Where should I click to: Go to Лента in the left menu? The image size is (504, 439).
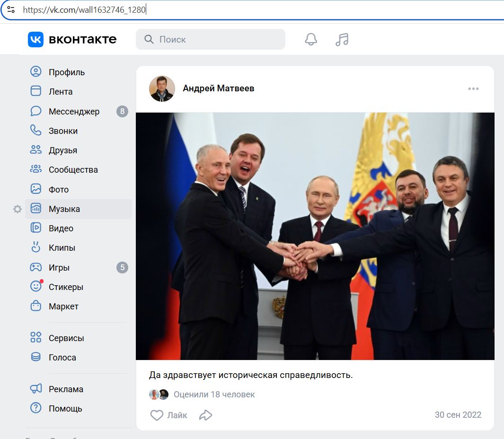(x=61, y=92)
